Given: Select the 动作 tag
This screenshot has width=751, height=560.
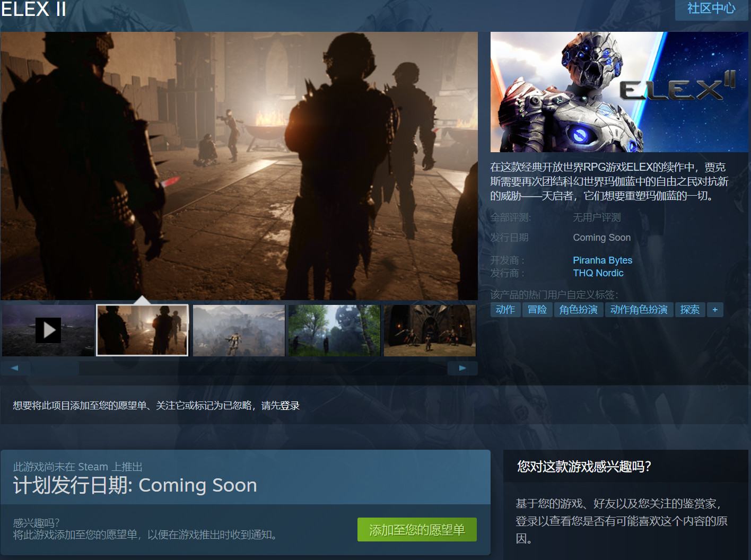Looking at the screenshot, I should coord(505,310).
